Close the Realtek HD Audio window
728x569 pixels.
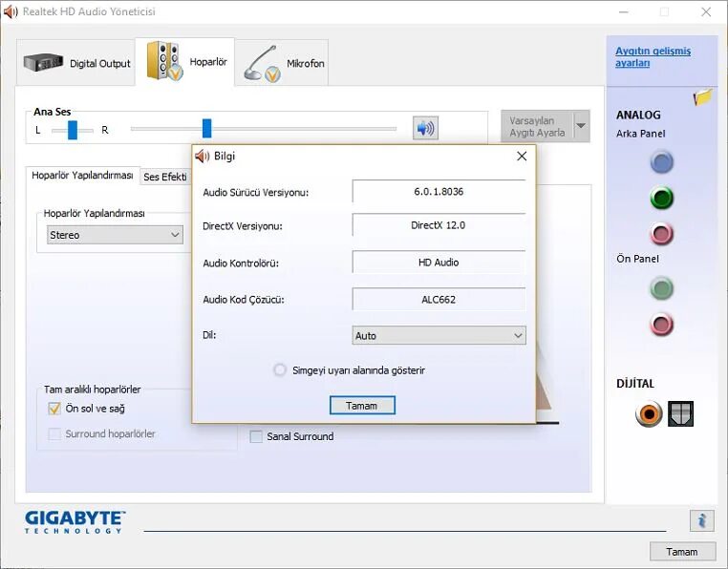coord(706,12)
